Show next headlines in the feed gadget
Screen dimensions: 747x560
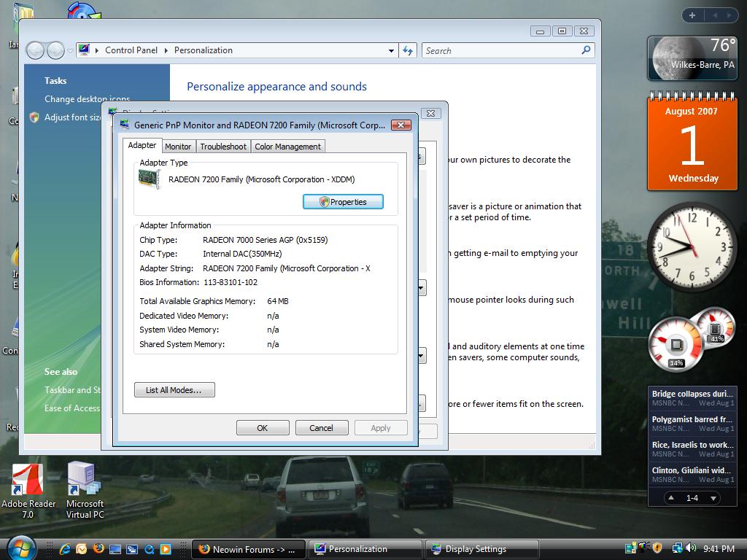(713, 498)
